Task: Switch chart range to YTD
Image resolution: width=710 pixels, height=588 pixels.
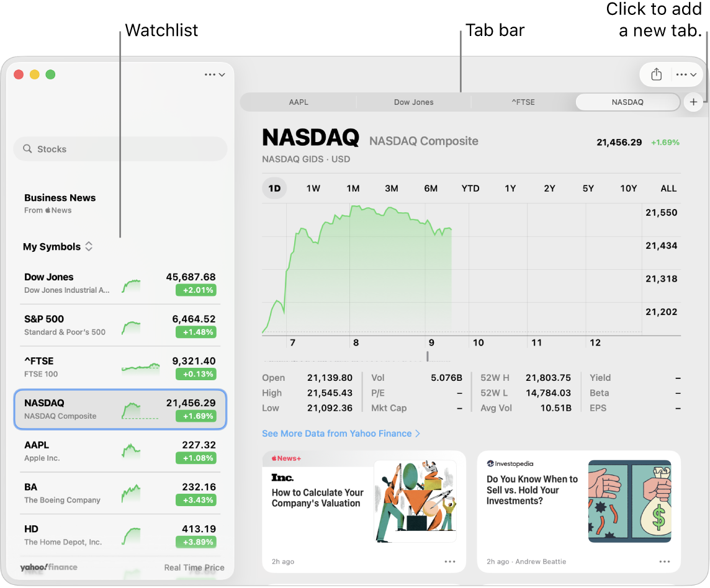Action: [470, 188]
